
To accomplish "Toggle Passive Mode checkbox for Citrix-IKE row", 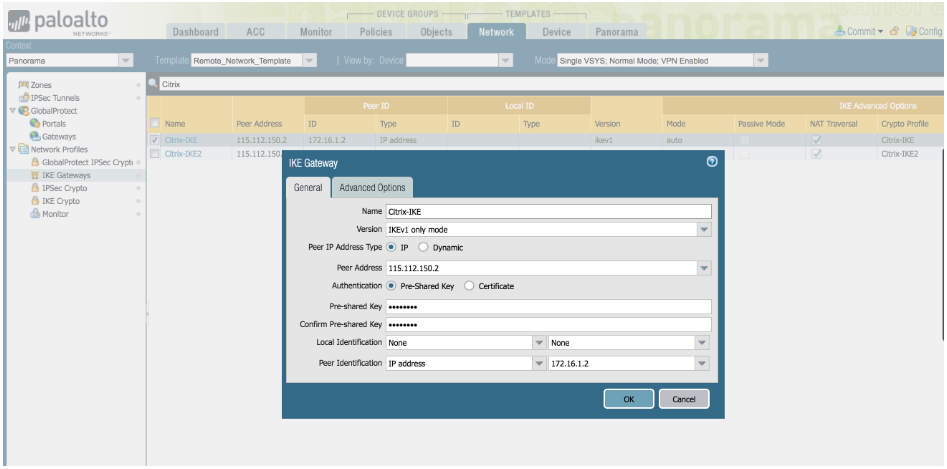I will [x=744, y=140].
